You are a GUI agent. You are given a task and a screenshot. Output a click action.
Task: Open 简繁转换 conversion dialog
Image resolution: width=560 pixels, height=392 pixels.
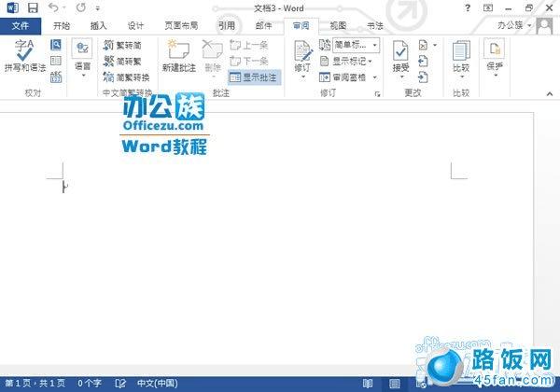tap(126, 77)
